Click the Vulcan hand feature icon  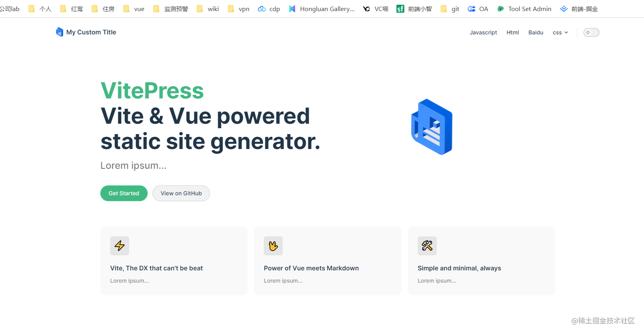point(273,246)
